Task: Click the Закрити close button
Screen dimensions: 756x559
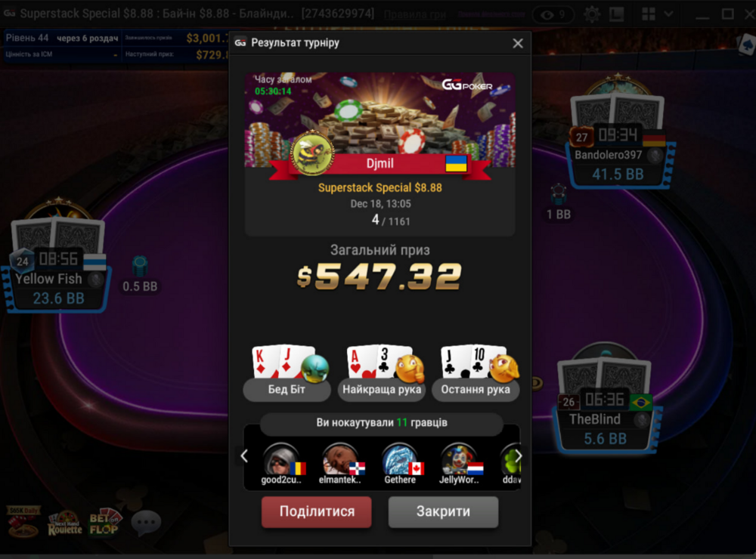Action: tap(443, 511)
